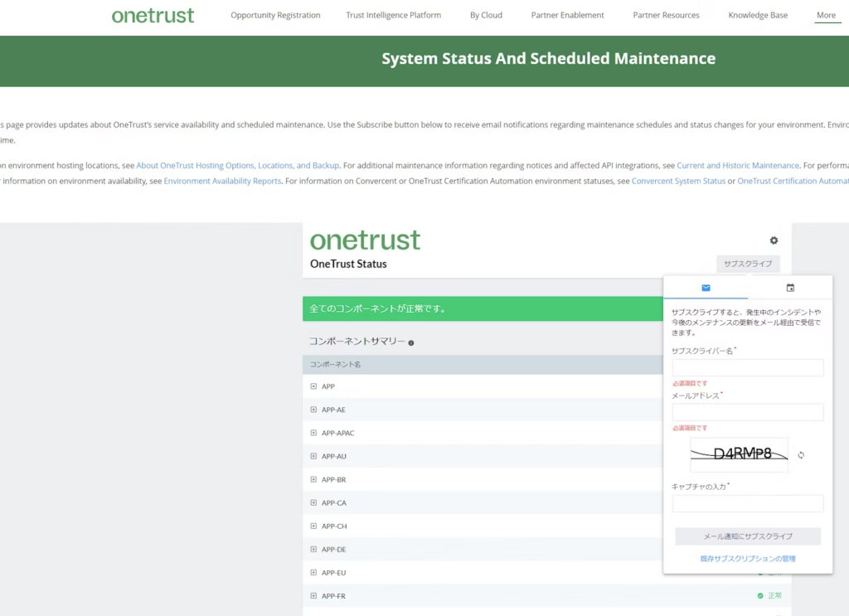
Task: Click the OneTrust logo in header
Action: tap(153, 16)
